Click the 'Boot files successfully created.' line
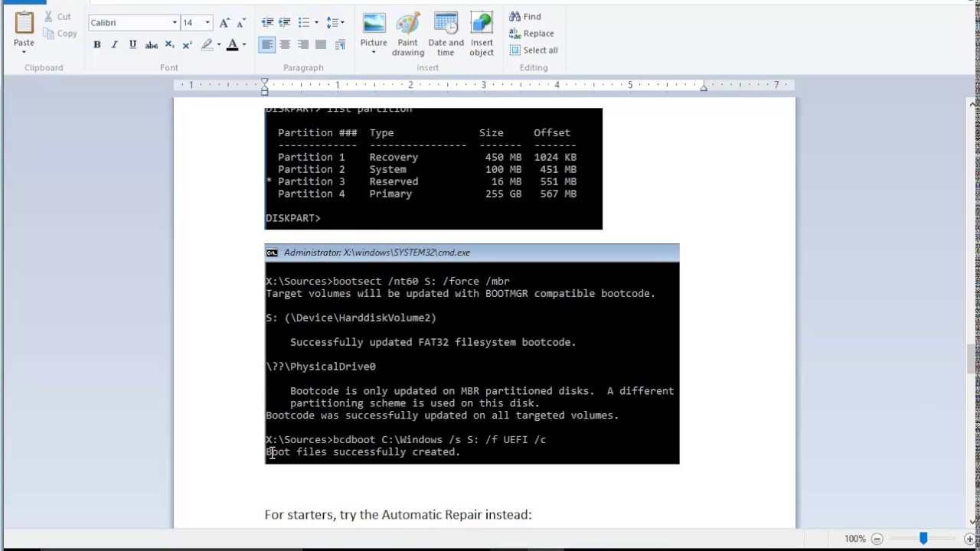 click(x=363, y=452)
